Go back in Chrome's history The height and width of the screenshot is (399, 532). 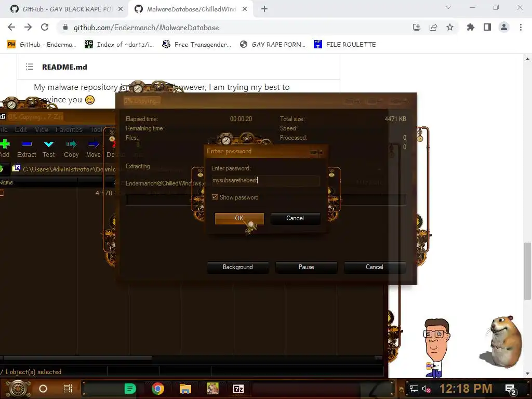pos(11,27)
